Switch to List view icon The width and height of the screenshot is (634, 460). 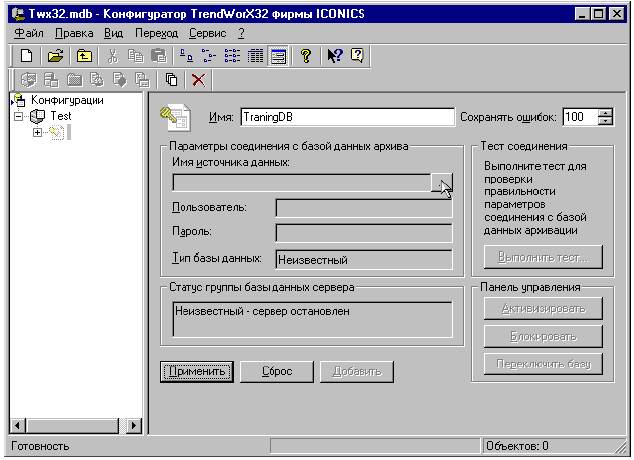(232, 56)
